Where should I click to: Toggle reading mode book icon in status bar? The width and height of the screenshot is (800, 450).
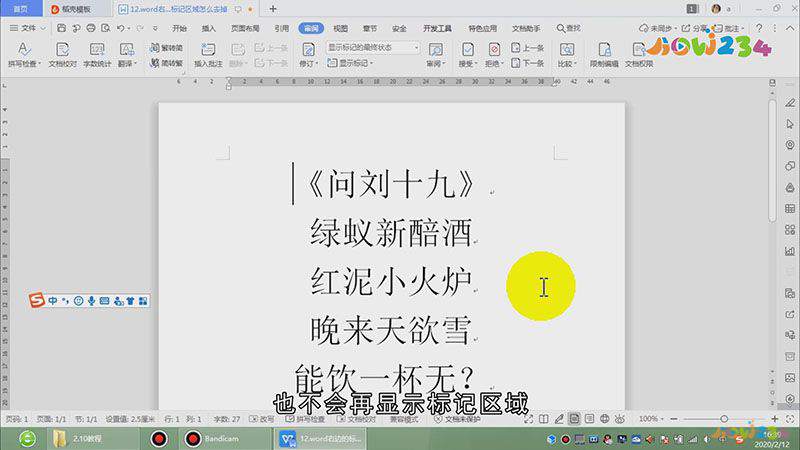544,419
